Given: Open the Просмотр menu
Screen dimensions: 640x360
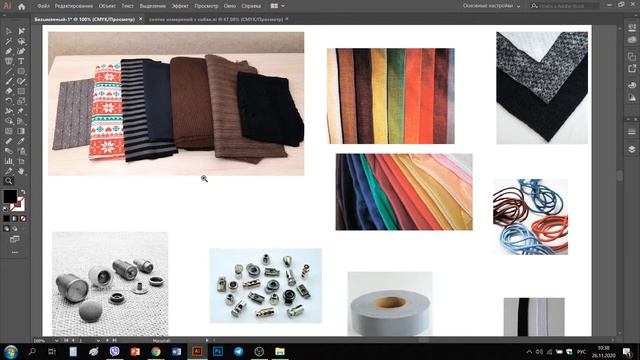Looking at the screenshot, I should click(x=206, y=6).
